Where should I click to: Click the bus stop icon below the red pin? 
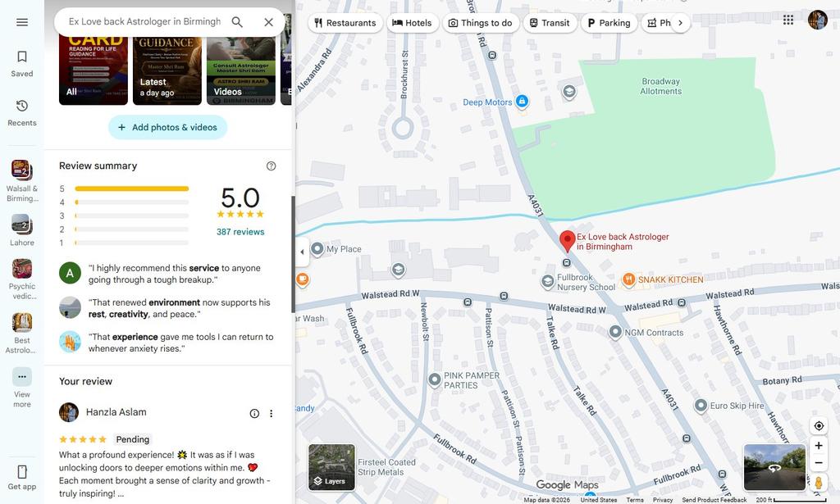pyautogui.click(x=567, y=263)
